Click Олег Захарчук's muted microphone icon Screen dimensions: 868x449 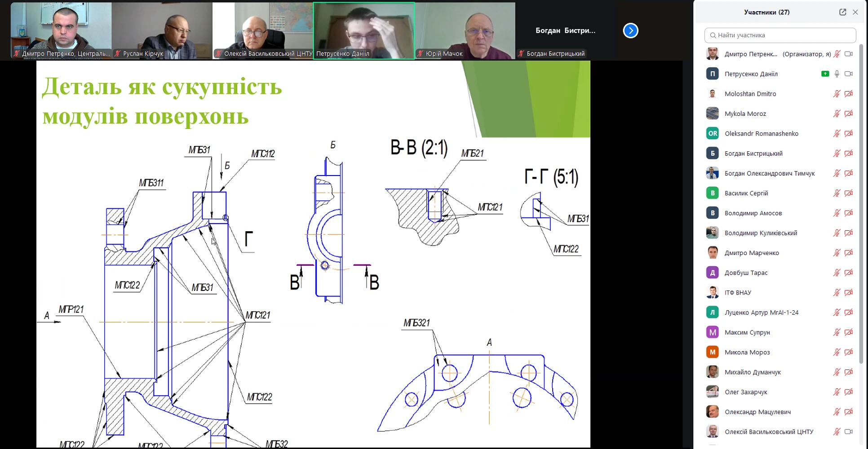[x=837, y=392]
